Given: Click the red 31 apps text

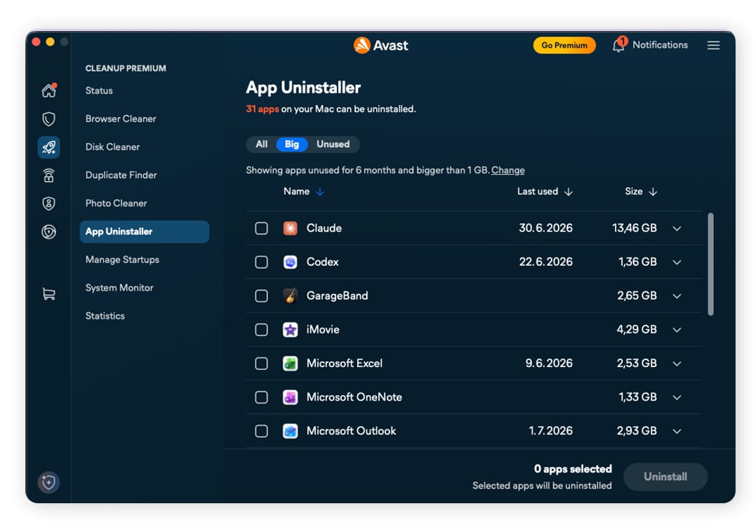Looking at the screenshot, I should (x=263, y=109).
